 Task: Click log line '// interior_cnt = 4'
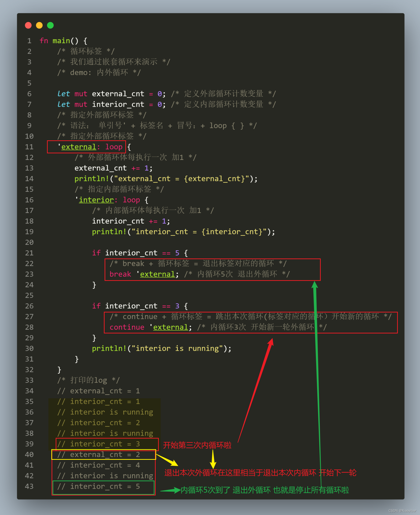coord(99,465)
